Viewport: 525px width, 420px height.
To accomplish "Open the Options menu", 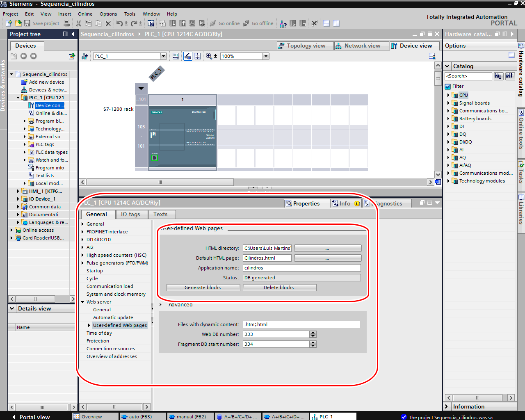I will coord(108,14).
